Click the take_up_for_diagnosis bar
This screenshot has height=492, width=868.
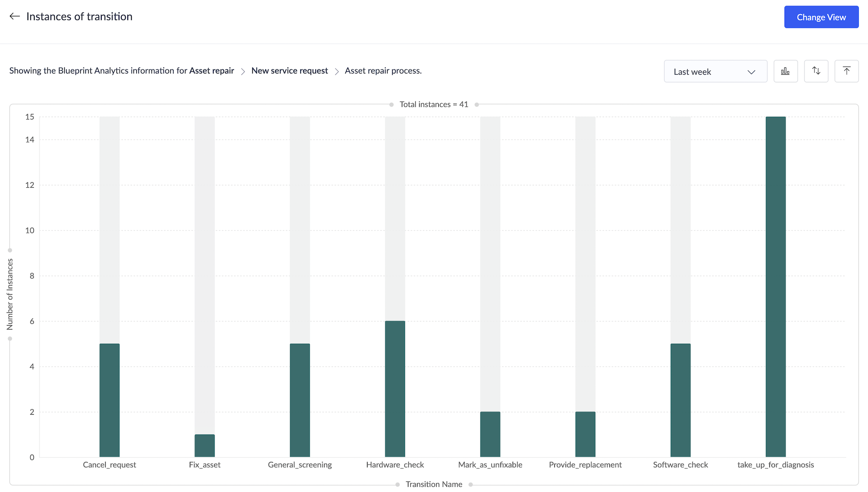point(775,287)
